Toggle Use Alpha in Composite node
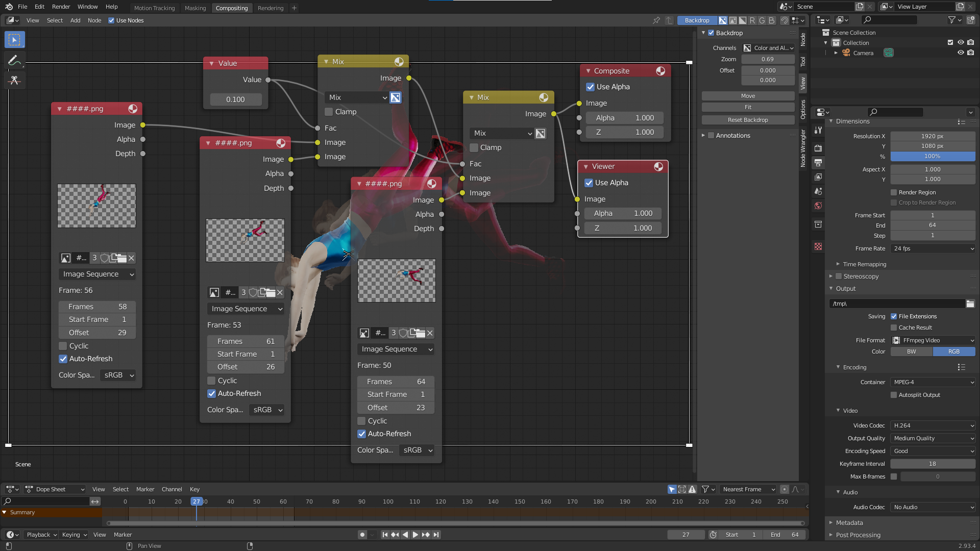980x551 pixels. tap(591, 87)
